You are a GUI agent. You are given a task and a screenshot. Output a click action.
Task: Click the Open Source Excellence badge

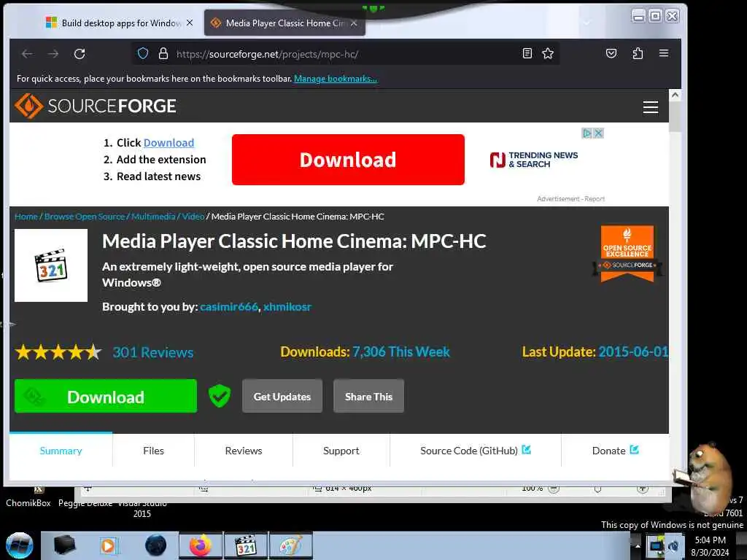pyautogui.click(x=627, y=254)
